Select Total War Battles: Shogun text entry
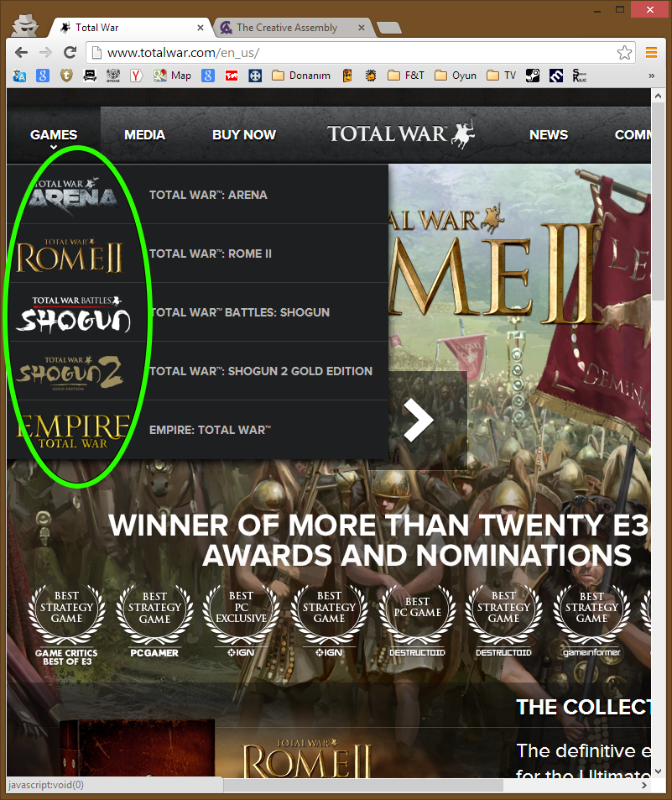This screenshot has height=800, width=672. (240, 312)
